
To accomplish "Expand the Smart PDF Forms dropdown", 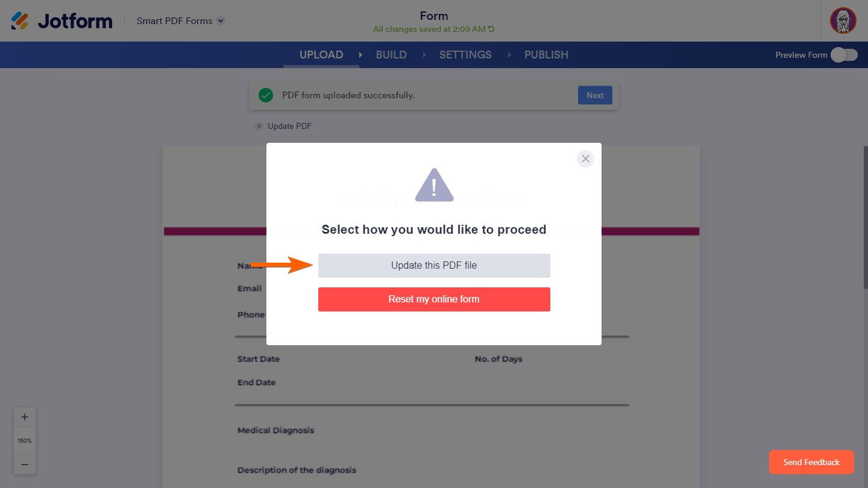I will tap(221, 21).
